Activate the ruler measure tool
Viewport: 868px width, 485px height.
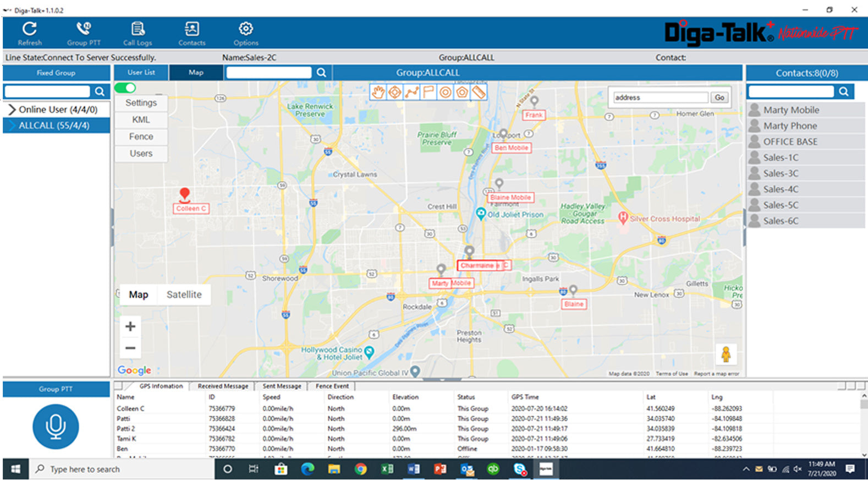click(x=479, y=92)
